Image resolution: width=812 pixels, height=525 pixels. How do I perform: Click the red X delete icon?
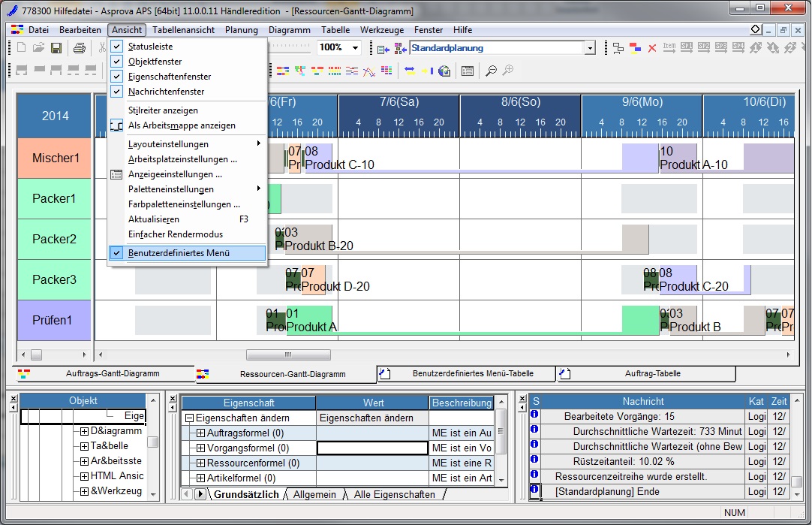(x=651, y=48)
